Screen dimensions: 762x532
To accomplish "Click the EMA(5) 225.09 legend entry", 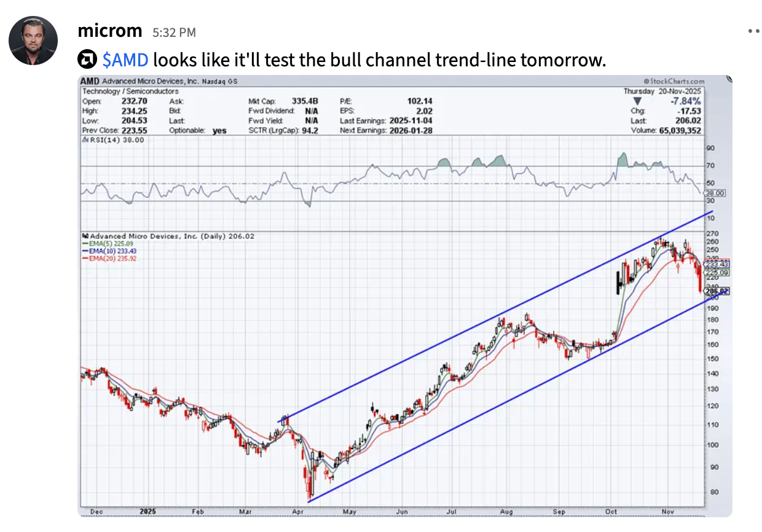I will tap(109, 243).
